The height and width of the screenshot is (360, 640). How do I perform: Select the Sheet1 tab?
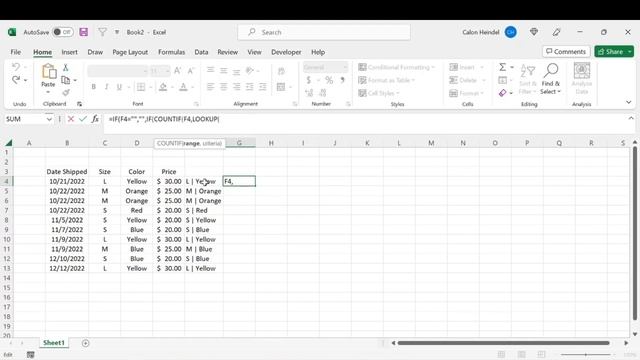coord(54,343)
